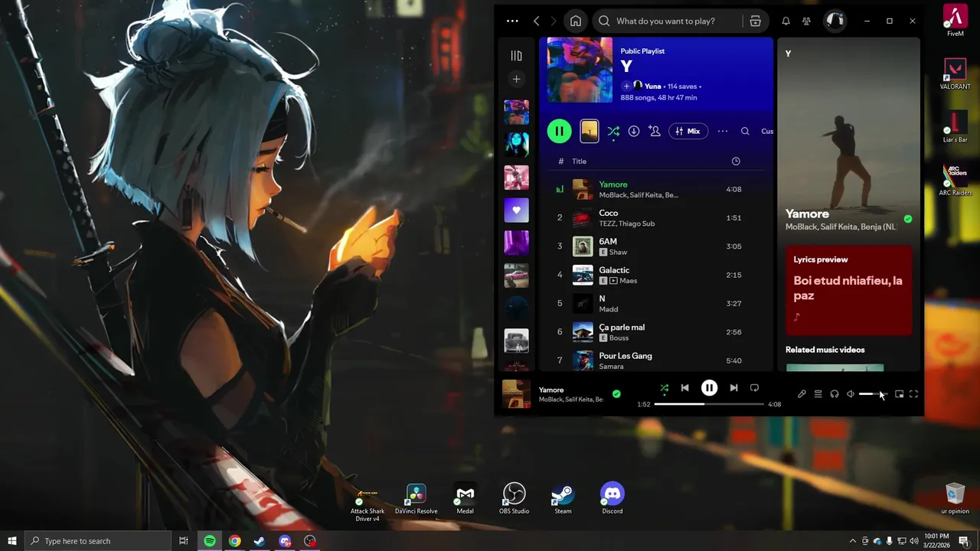Open Spotify Home with the house icon
This screenshot has height=551, width=980.
point(576,21)
